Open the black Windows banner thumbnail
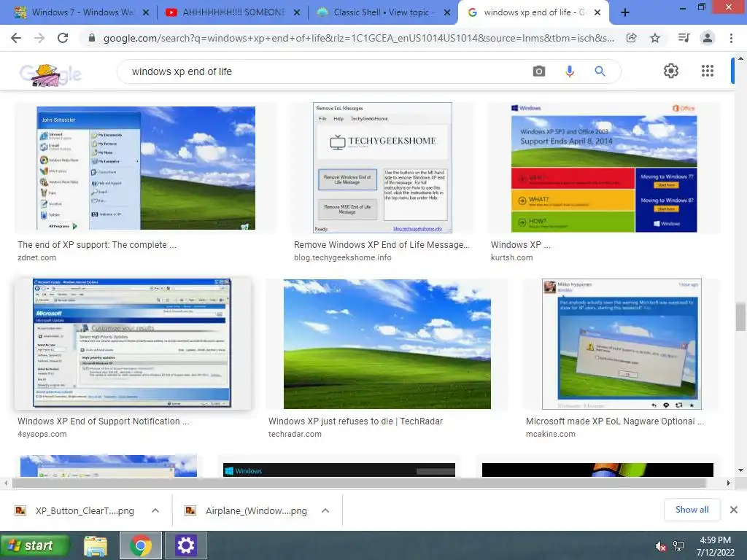 tap(339, 470)
